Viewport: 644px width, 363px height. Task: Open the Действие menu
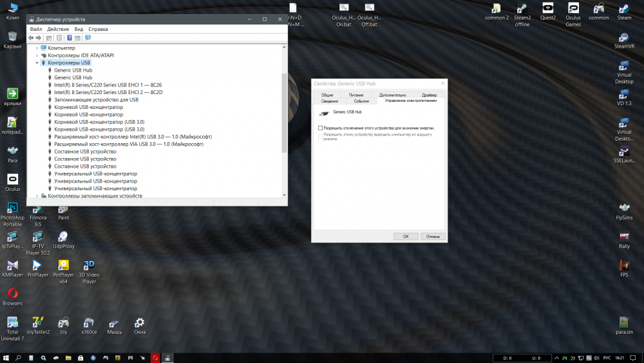[58, 29]
